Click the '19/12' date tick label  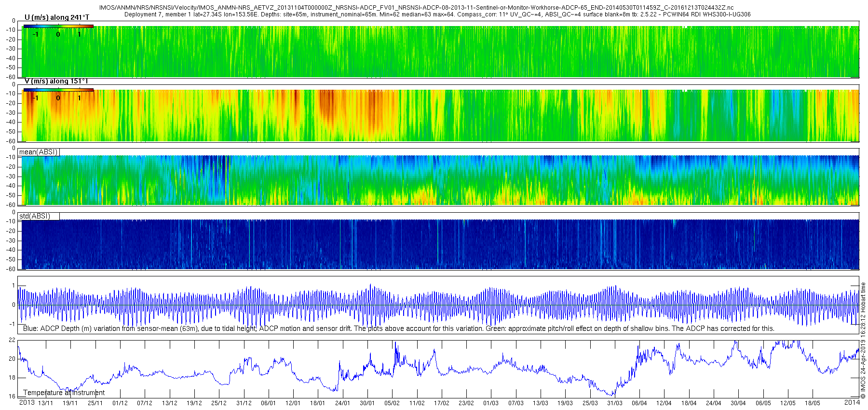(x=194, y=403)
